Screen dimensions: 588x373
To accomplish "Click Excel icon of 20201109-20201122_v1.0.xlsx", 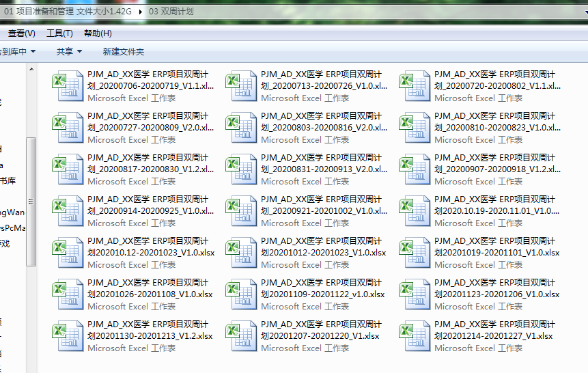I will [241, 294].
